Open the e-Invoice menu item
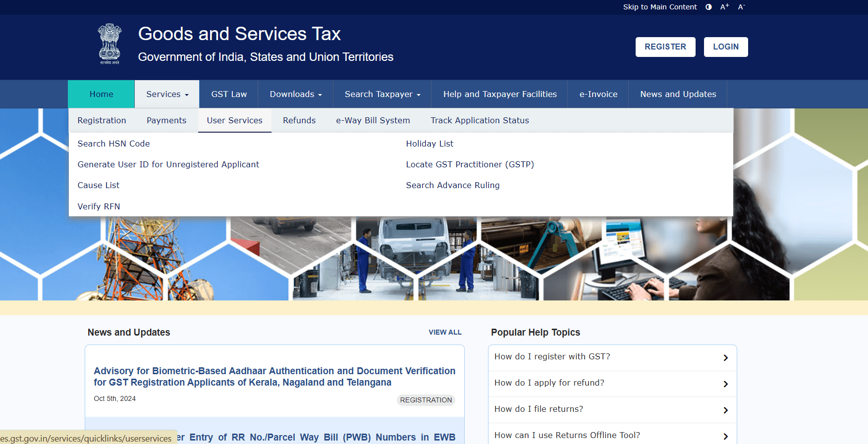Image resolution: width=868 pixels, height=444 pixels. 598,94
